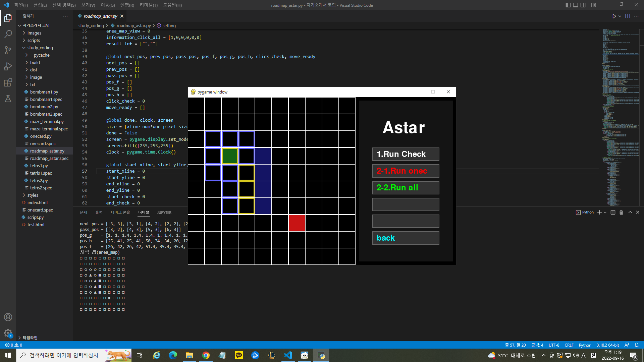The height and width of the screenshot is (362, 644).
Task: Open the Search view in activity bar
Action: (x=8, y=34)
